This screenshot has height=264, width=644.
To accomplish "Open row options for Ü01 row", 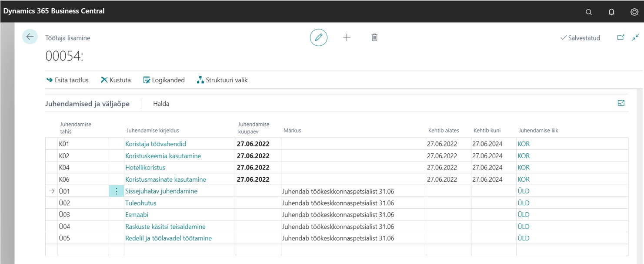I will [116, 191].
